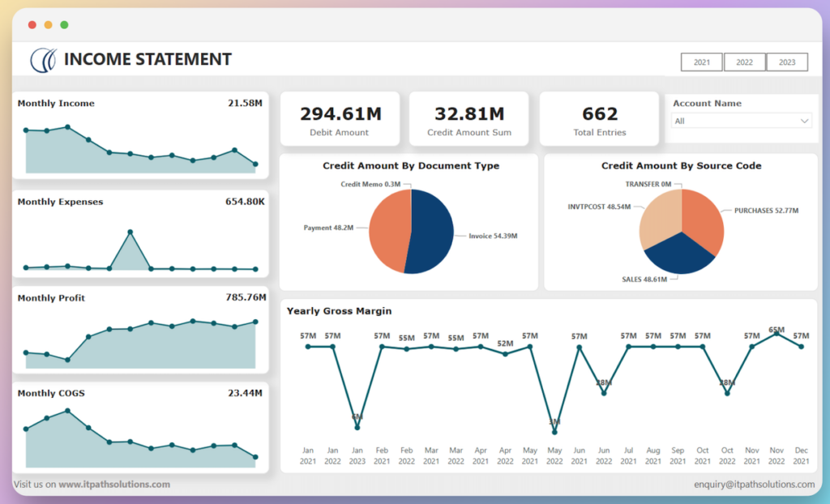Click the Debit Amount 294.61M card
This screenshot has width=830, height=504.
(340, 119)
